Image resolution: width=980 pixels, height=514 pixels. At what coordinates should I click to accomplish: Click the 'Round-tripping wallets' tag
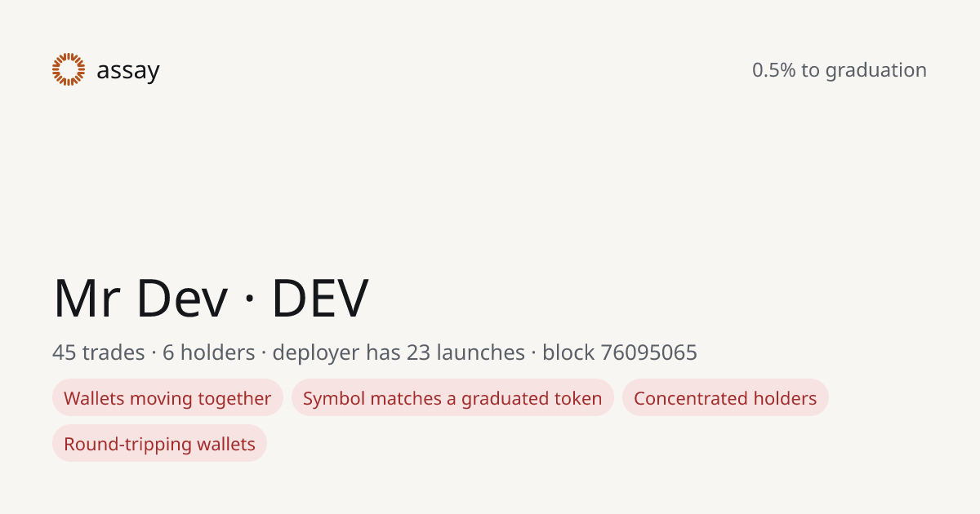[x=159, y=444]
